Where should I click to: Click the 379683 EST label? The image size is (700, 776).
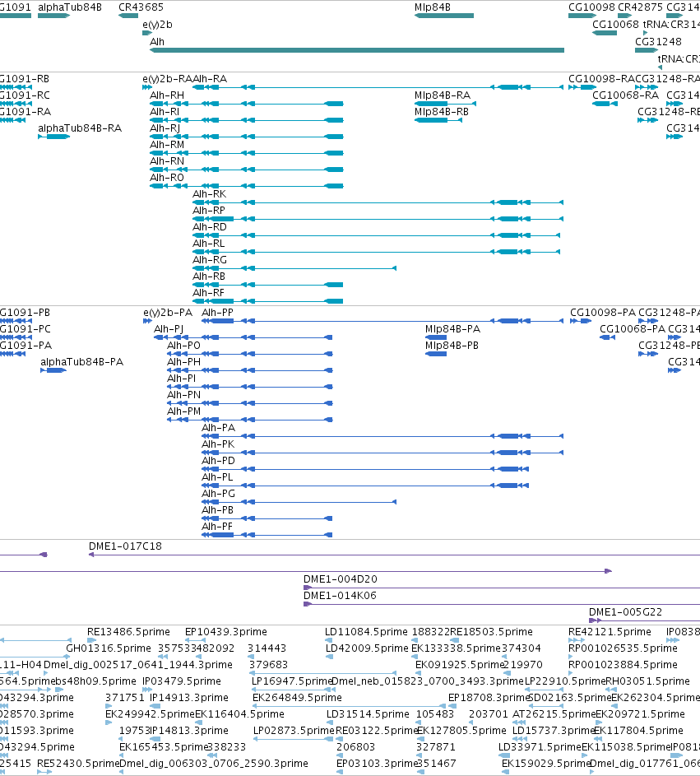click(x=267, y=664)
